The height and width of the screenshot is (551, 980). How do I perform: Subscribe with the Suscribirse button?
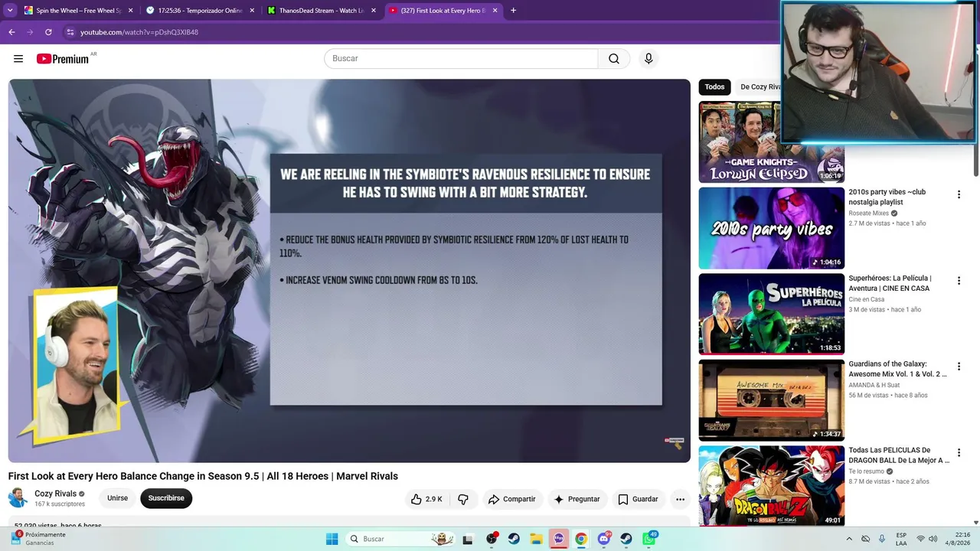pos(166,498)
